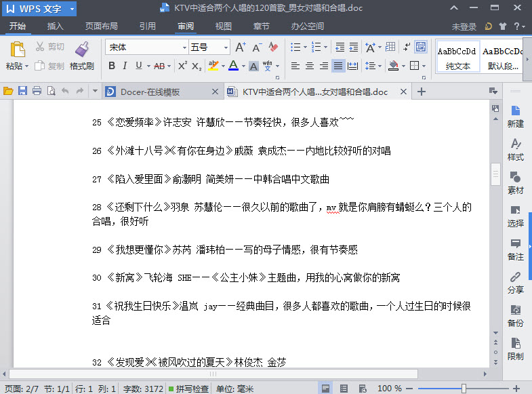The height and width of the screenshot is (394, 532).
Task: Open the 插入 ribbon tab
Action: coord(56,26)
